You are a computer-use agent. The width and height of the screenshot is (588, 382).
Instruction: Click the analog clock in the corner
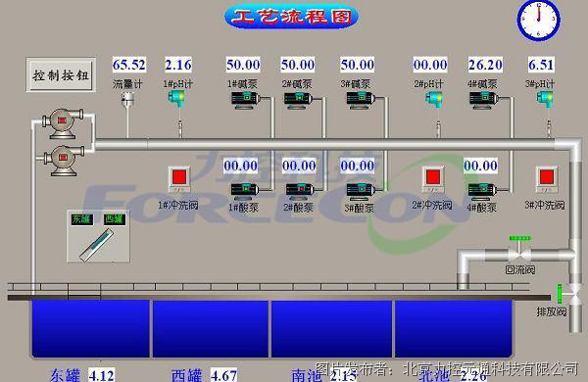click(x=538, y=20)
